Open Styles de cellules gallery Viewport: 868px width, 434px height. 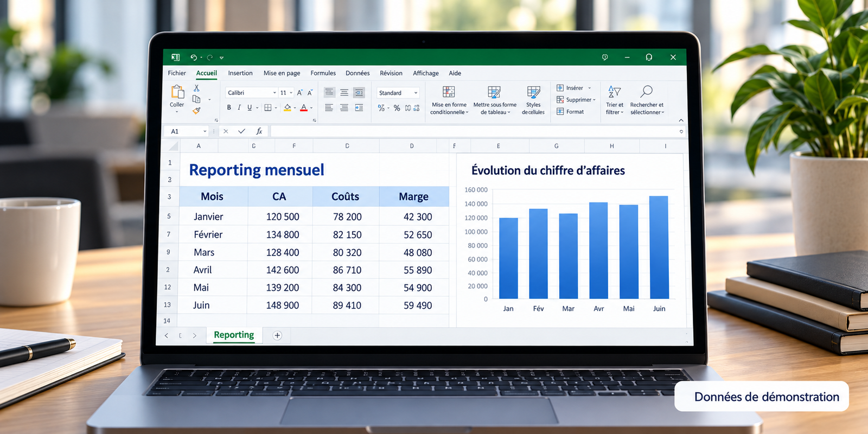click(533, 100)
